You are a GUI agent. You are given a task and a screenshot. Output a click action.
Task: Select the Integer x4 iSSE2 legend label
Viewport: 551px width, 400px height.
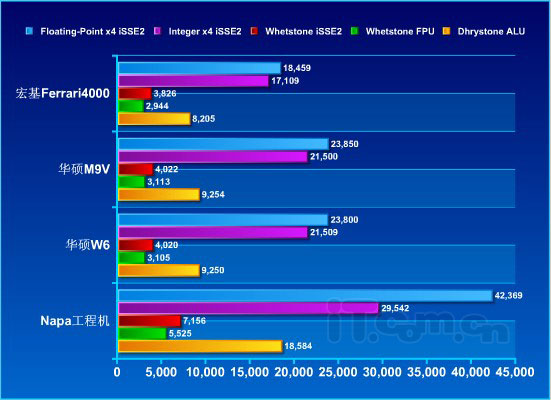pos(205,32)
